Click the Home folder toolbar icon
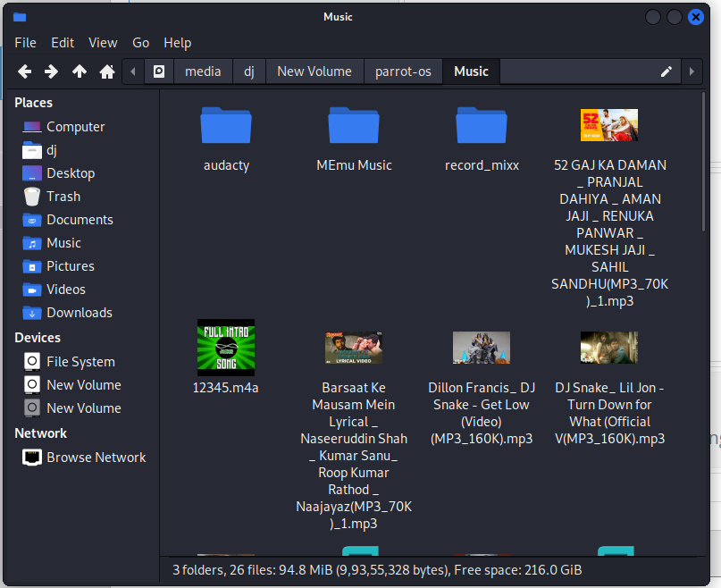The image size is (721, 588). click(107, 71)
